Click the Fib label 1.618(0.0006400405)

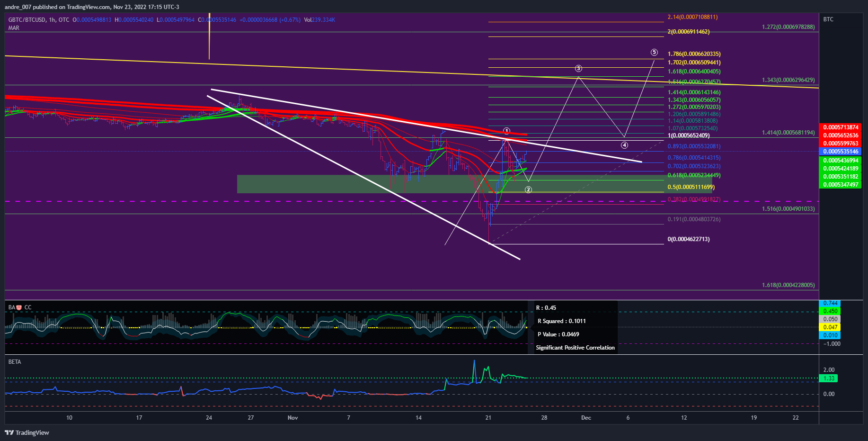pyautogui.click(x=694, y=72)
